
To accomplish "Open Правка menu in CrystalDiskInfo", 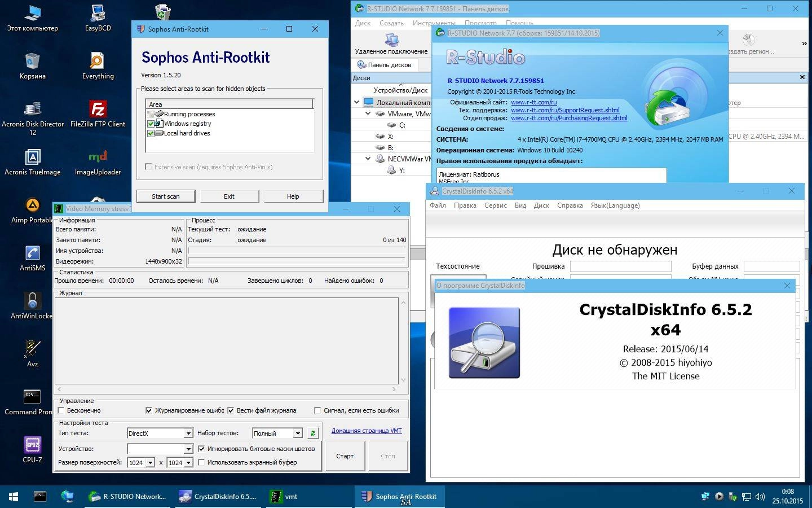I will [x=465, y=205].
